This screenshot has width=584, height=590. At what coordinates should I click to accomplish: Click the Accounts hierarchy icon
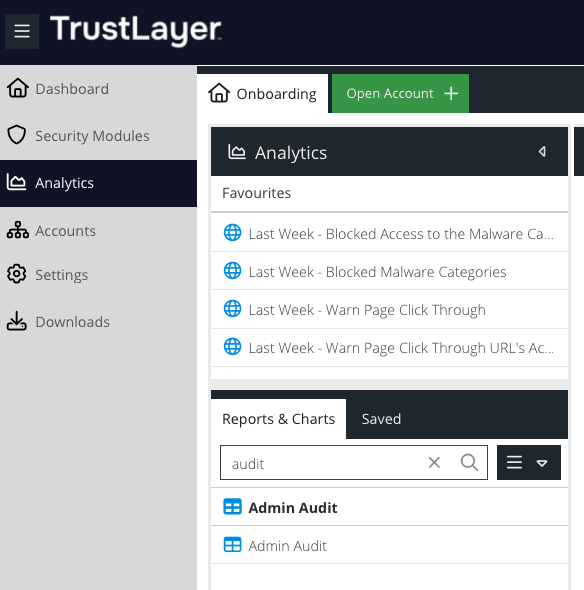click(17, 230)
